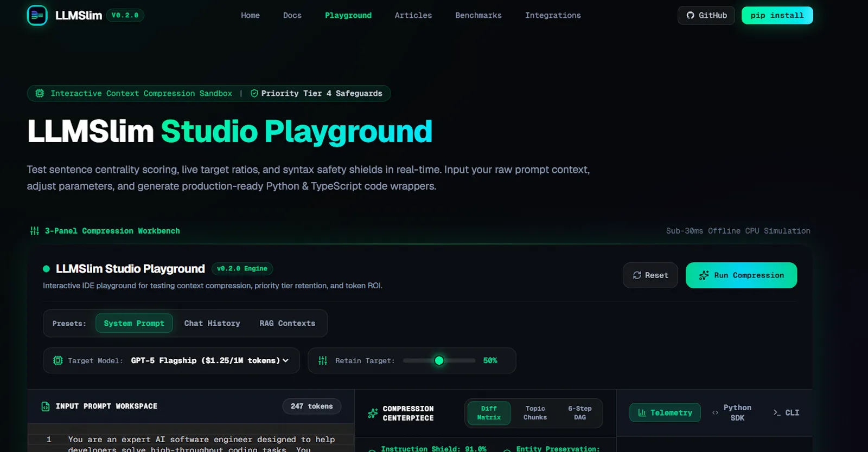
Task: Click the Compression Centerpiece sparkle icon
Action: (373, 413)
